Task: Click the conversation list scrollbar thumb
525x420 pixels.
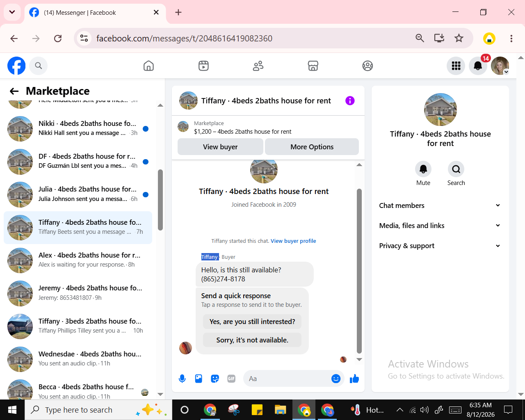Action: [160, 200]
